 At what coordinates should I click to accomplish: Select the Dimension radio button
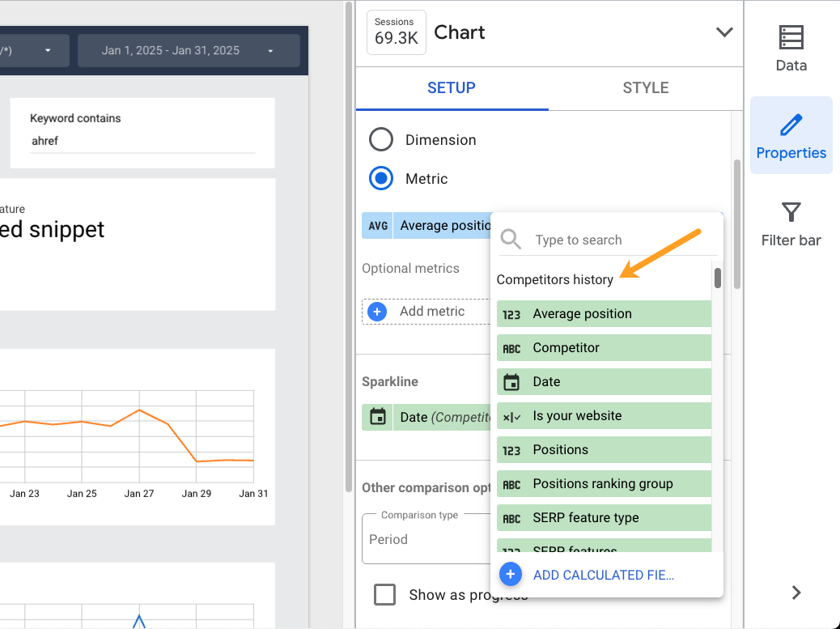click(x=380, y=139)
